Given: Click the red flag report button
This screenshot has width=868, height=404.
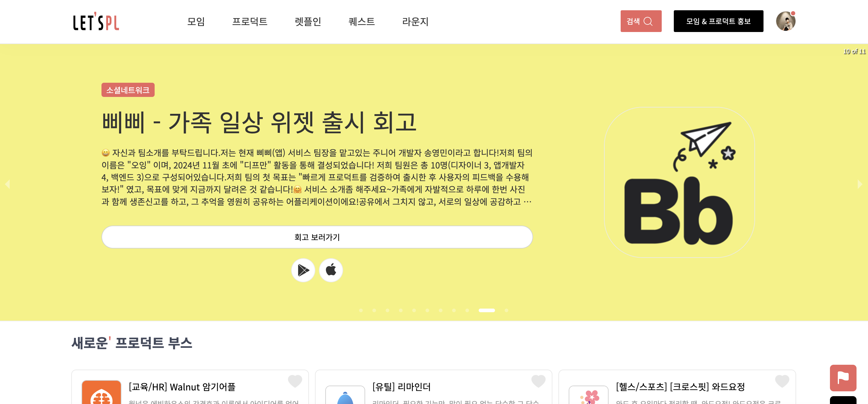Looking at the screenshot, I should point(843,377).
